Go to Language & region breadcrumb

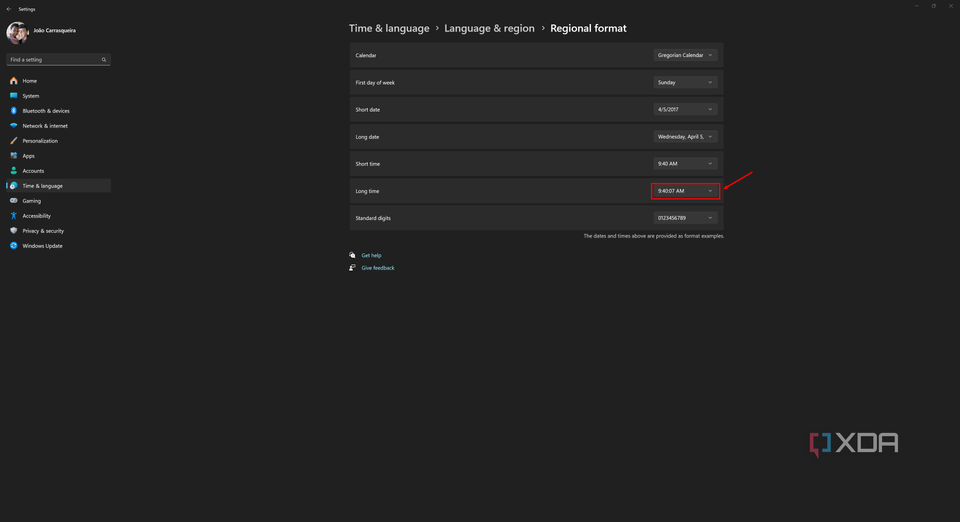[x=489, y=29]
